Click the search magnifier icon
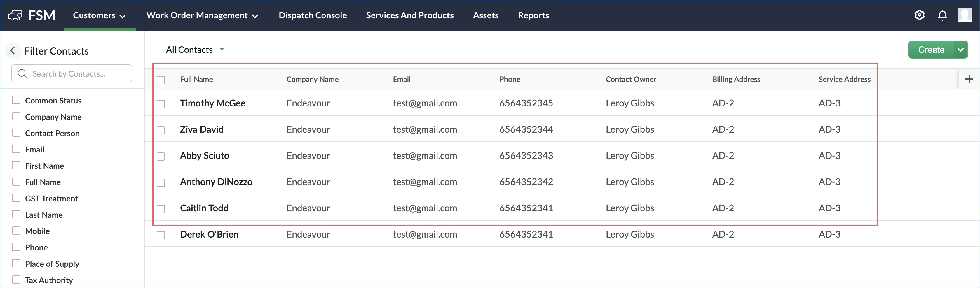The image size is (980, 288). coord(22,74)
